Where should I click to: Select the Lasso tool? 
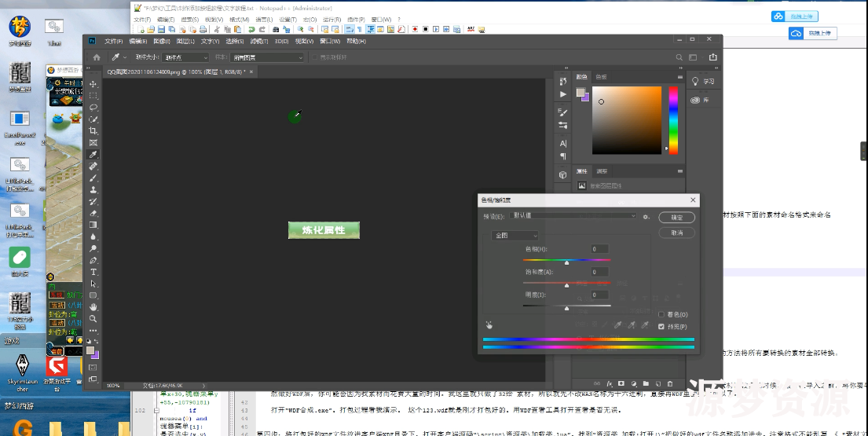[93, 108]
